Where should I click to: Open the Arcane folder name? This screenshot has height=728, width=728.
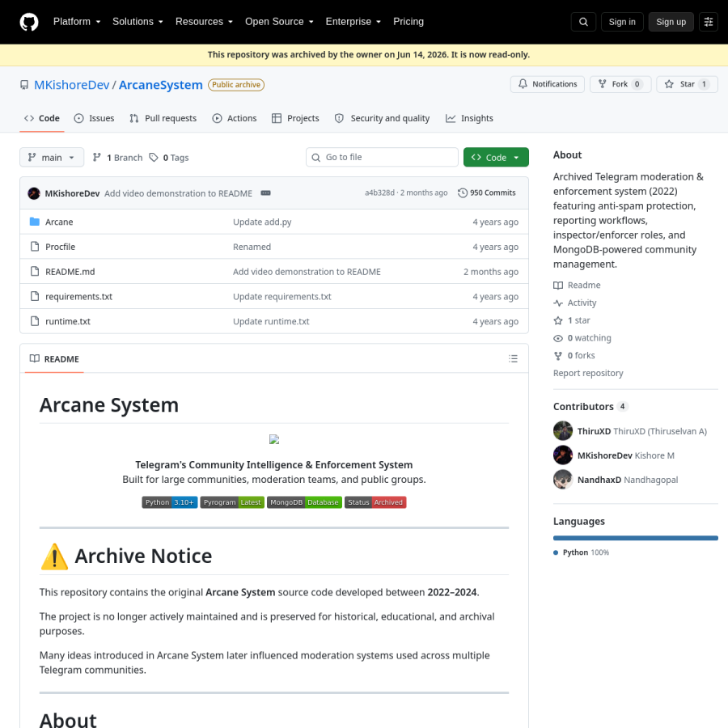(x=59, y=222)
